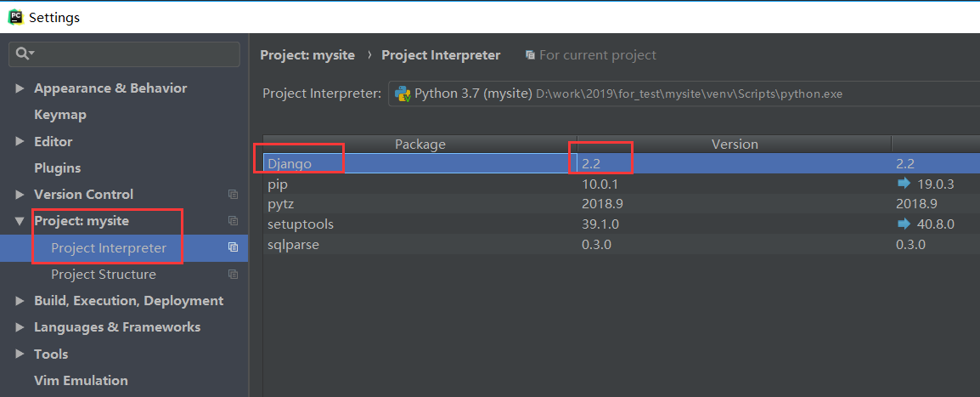Screen dimensions: 980x397
Task: Click the project-level icon beside Project Structure
Action: (x=233, y=275)
